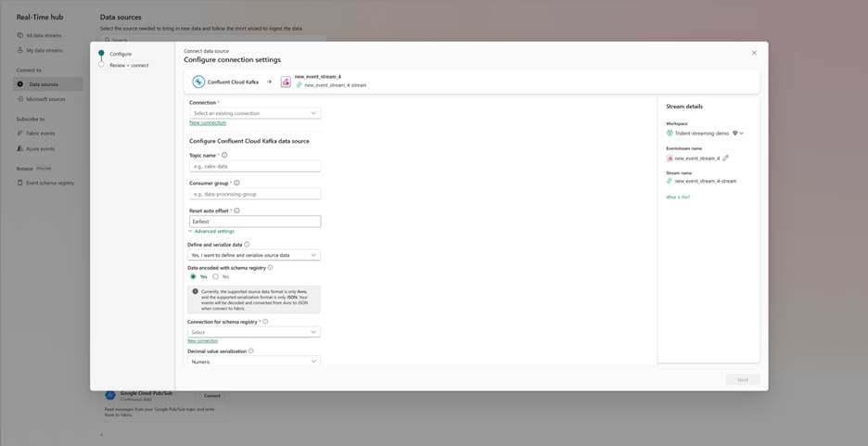Click the Data sources icon in sidebar
Image resolution: width=868 pixels, height=446 pixels.
tap(20, 84)
